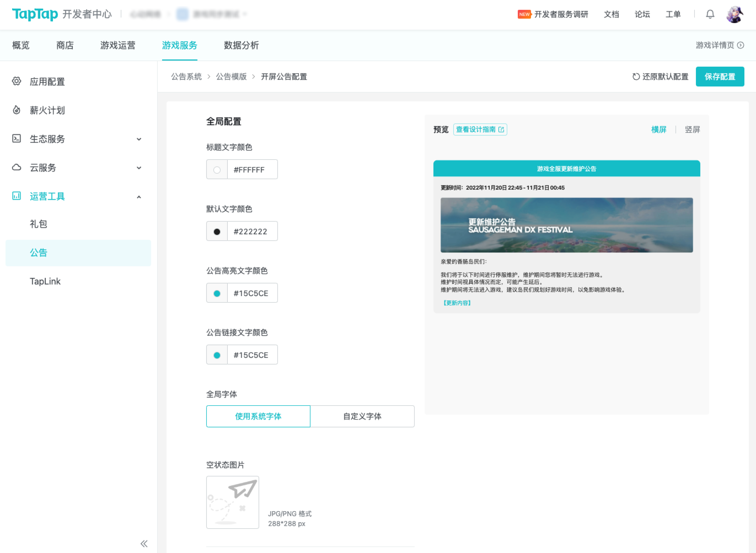Open 查看设计指南 link
This screenshot has height=553, width=756.
tap(480, 129)
